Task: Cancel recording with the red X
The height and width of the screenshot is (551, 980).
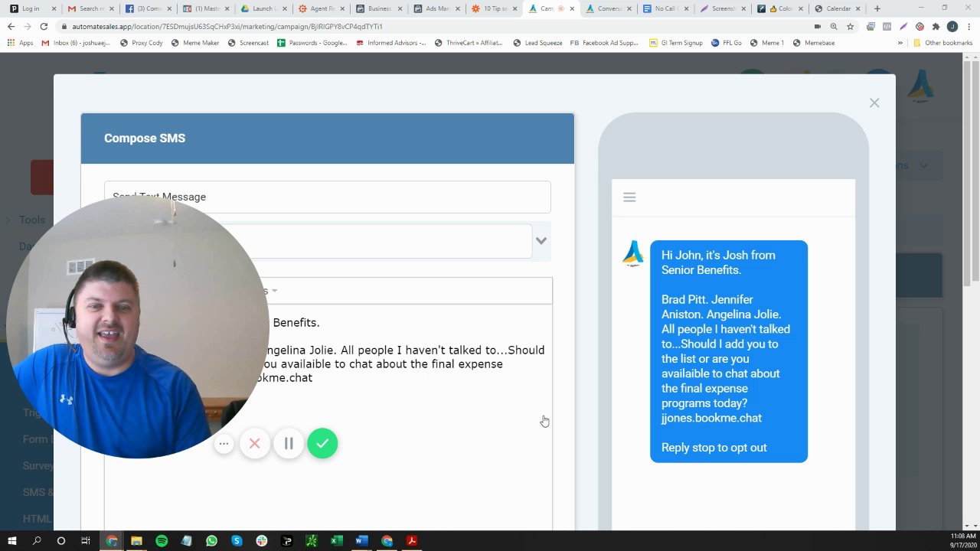Action: [x=255, y=443]
